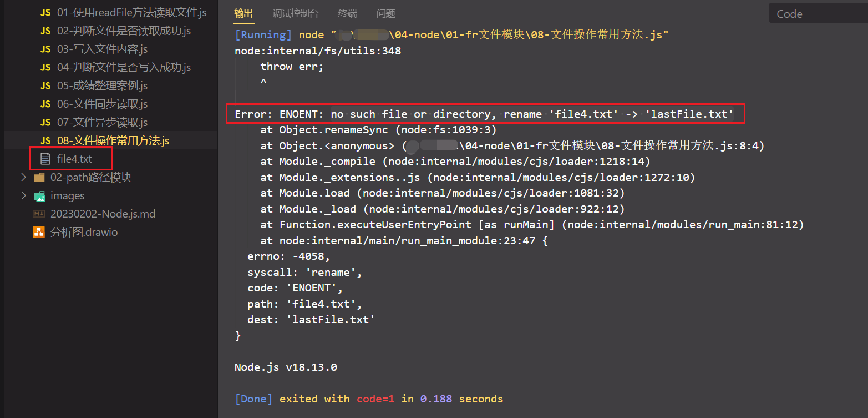Screen dimensions: 868x418
Task: Click the syscall: 'rename' line
Action: coord(304,273)
